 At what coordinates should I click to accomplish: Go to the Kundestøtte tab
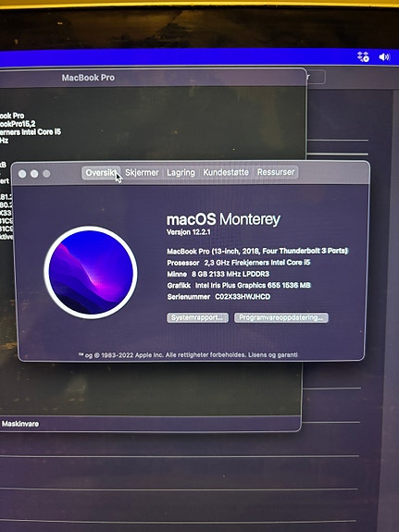click(226, 172)
